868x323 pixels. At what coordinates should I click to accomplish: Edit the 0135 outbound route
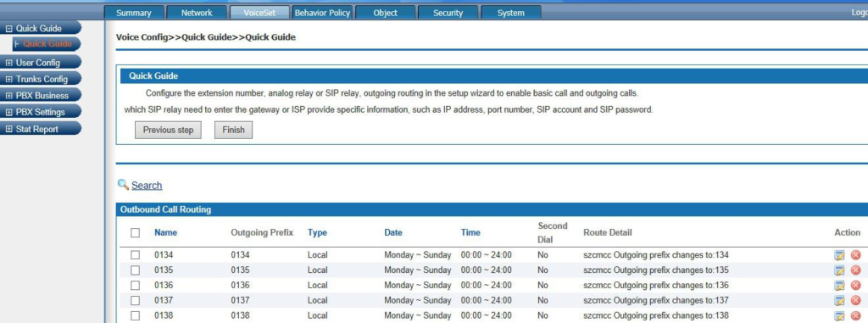tap(840, 270)
